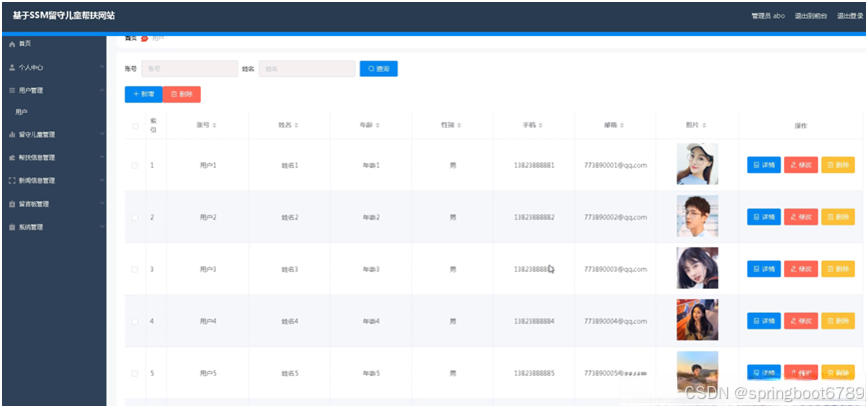Toggle the select-all checkbox in table header

(135, 126)
